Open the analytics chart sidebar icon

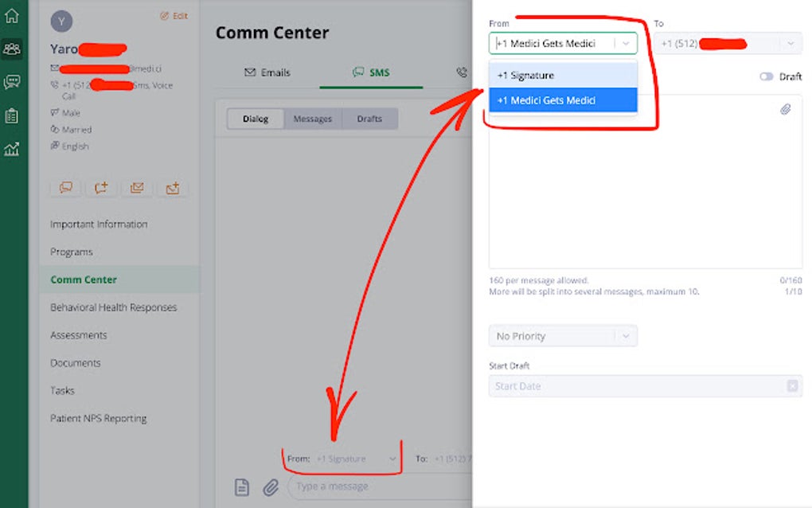coord(11,149)
